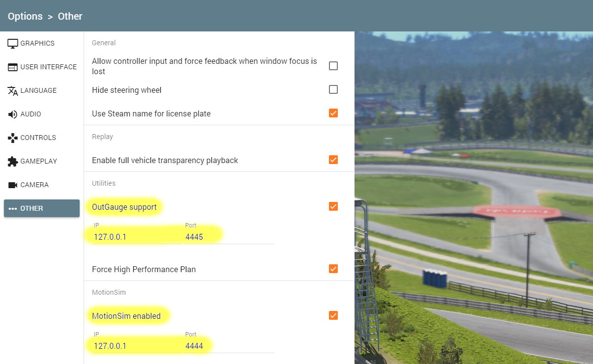This screenshot has width=593, height=364.
Task: Click the Enable full vehicle transparency playback text
Action: pos(165,160)
